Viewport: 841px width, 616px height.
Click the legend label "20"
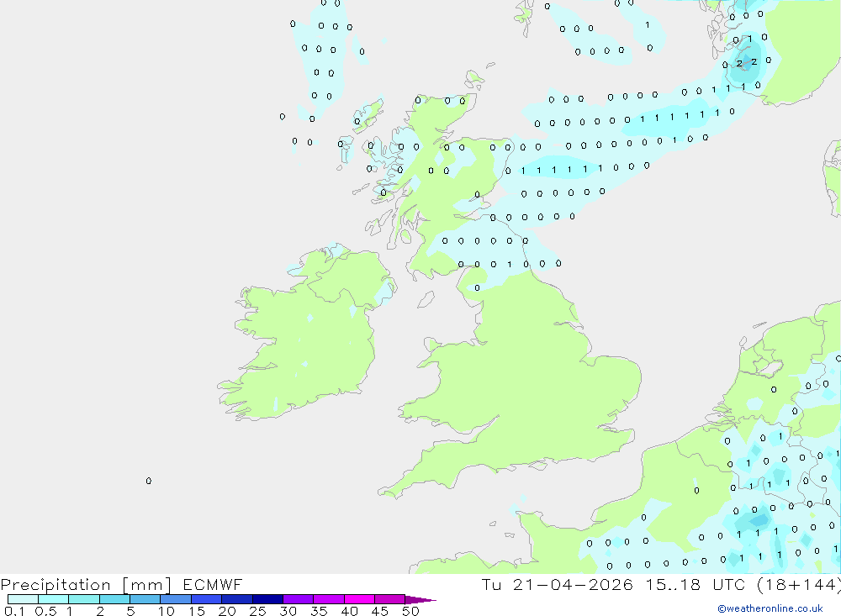227,611
